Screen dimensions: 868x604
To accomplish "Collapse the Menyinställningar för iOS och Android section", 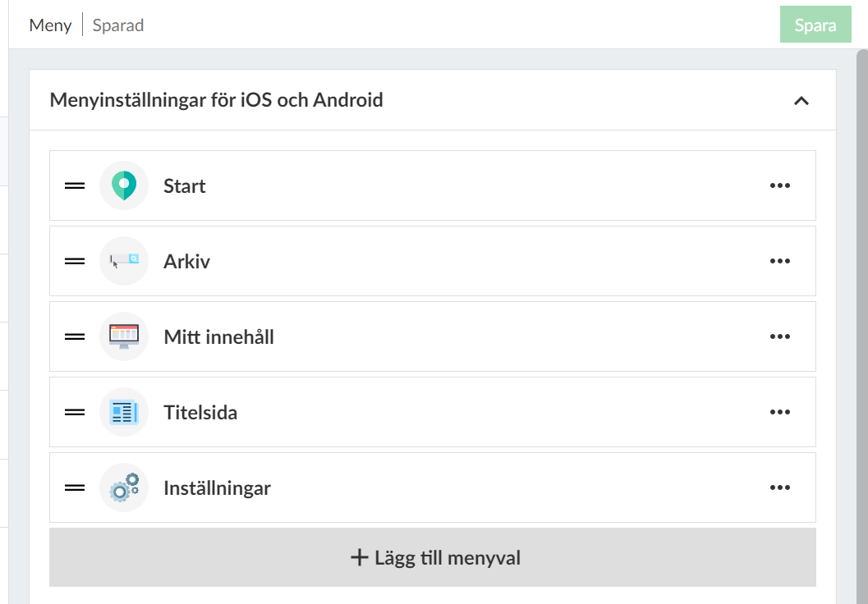I will [801, 101].
